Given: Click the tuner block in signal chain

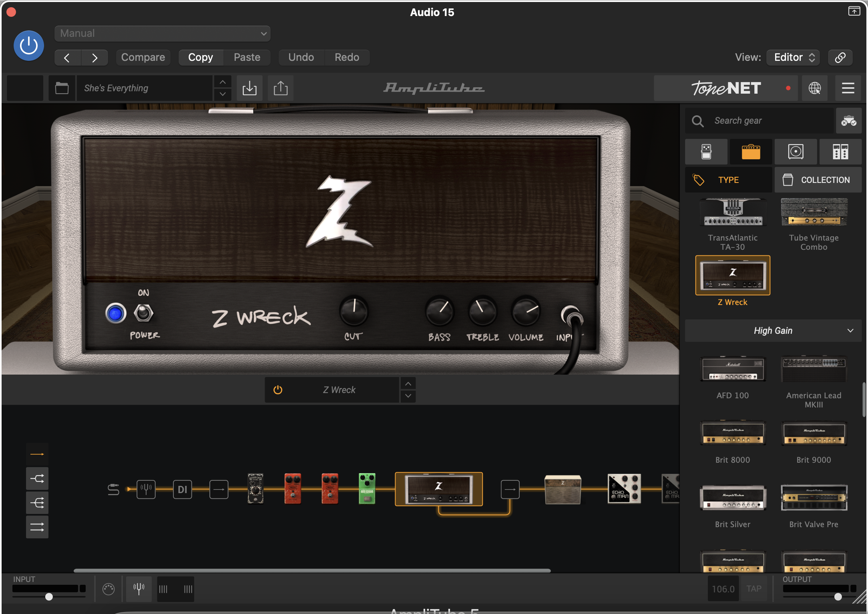Looking at the screenshot, I should tap(146, 489).
